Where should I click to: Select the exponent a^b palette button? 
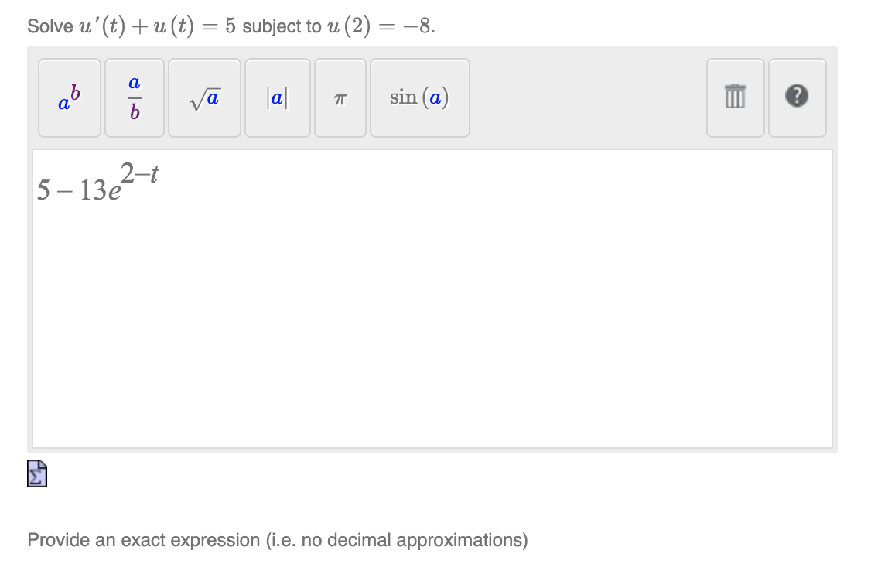coord(69,98)
